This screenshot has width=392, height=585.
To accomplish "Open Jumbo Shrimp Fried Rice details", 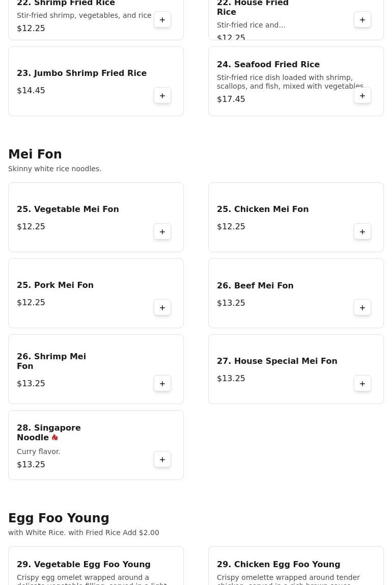I will (x=81, y=73).
